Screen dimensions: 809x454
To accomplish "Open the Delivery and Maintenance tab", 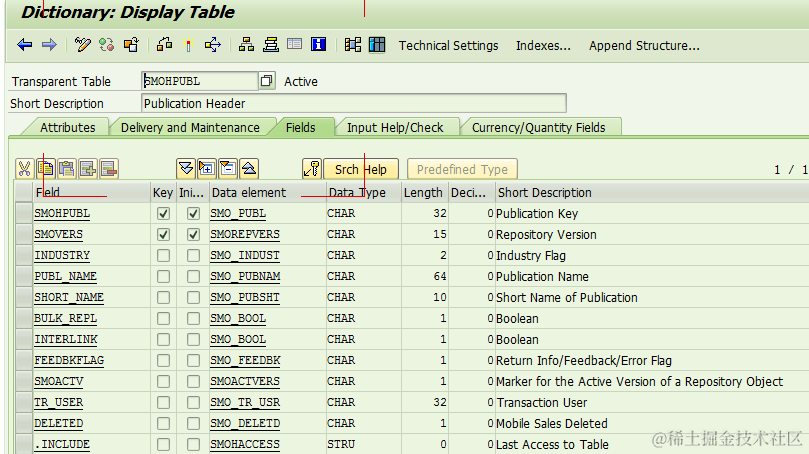I will (190, 127).
